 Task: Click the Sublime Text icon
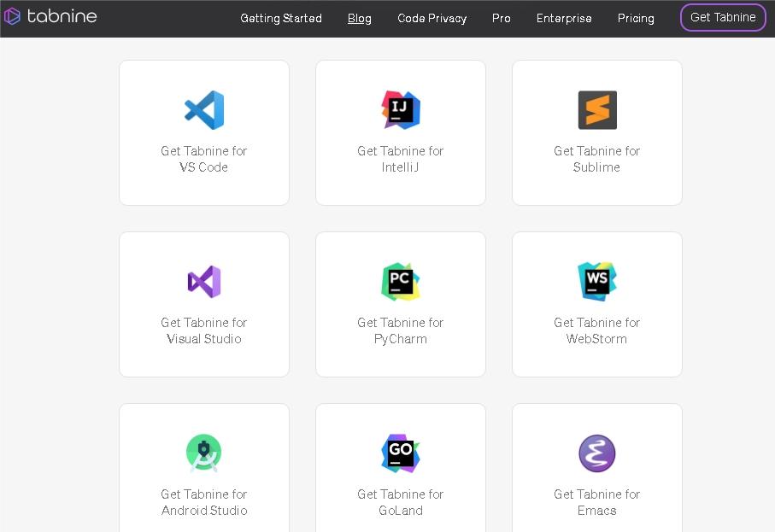tap(597, 110)
